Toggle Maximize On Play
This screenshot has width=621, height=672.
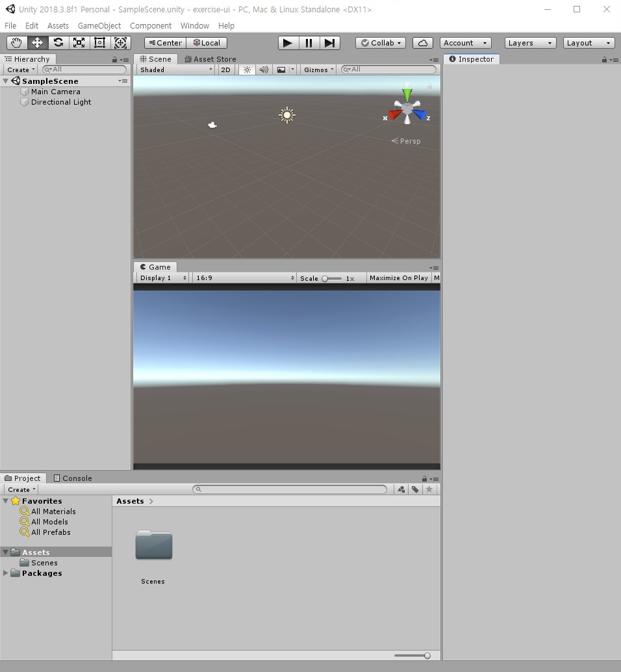point(399,278)
